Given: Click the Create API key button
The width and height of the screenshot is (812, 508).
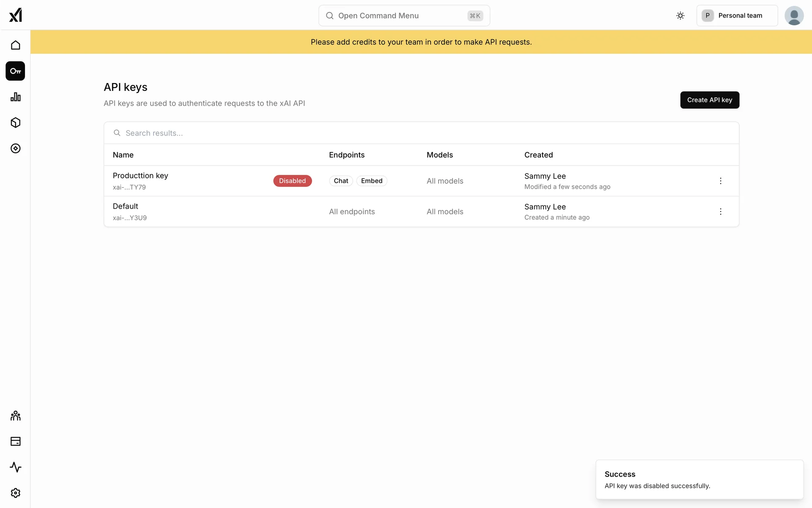Looking at the screenshot, I should pyautogui.click(x=709, y=100).
